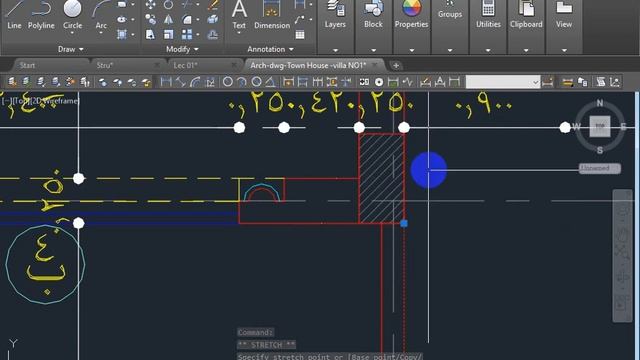This screenshot has width=640, height=360.
Task: Click the plus button for new drawing tab
Action: [396, 65]
